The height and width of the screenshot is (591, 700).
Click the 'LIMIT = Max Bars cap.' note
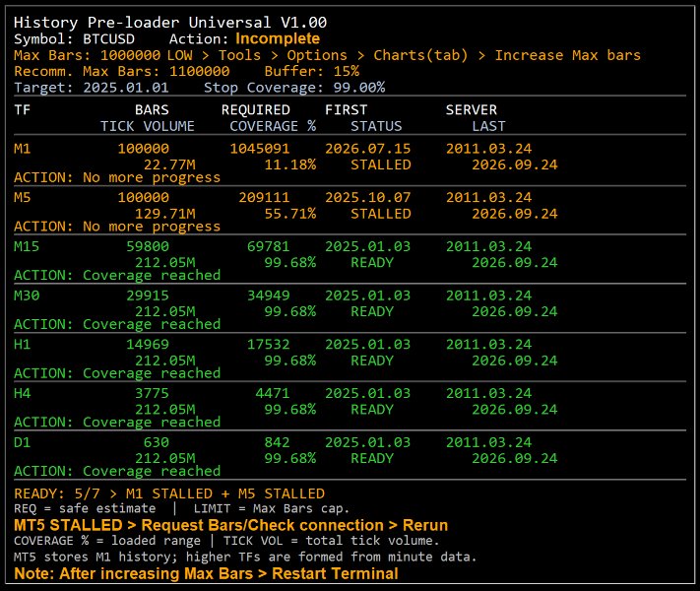[272, 509]
